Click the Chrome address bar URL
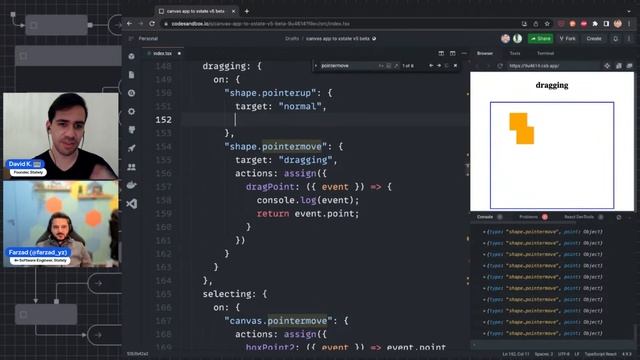This screenshot has height=360, width=640. pos(260,24)
